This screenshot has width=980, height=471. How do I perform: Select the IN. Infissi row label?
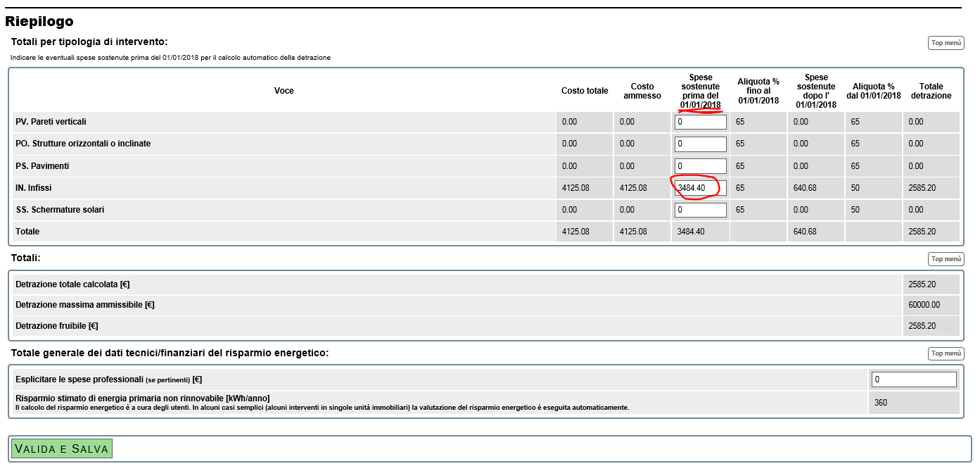(x=34, y=188)
